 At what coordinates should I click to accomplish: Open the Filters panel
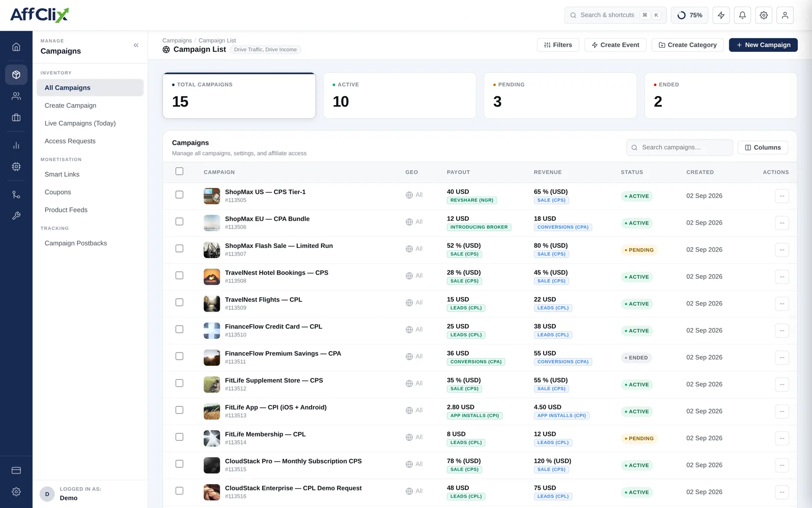[558, 45]
